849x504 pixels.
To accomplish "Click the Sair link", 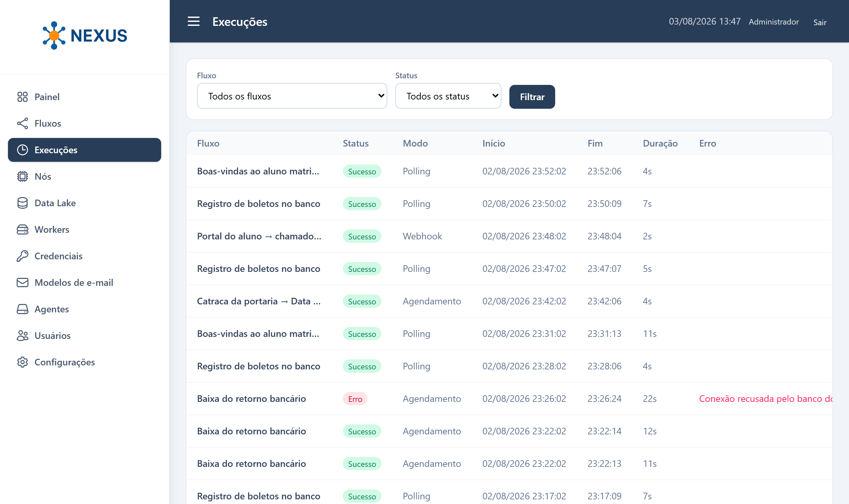I will click(819, 23).
